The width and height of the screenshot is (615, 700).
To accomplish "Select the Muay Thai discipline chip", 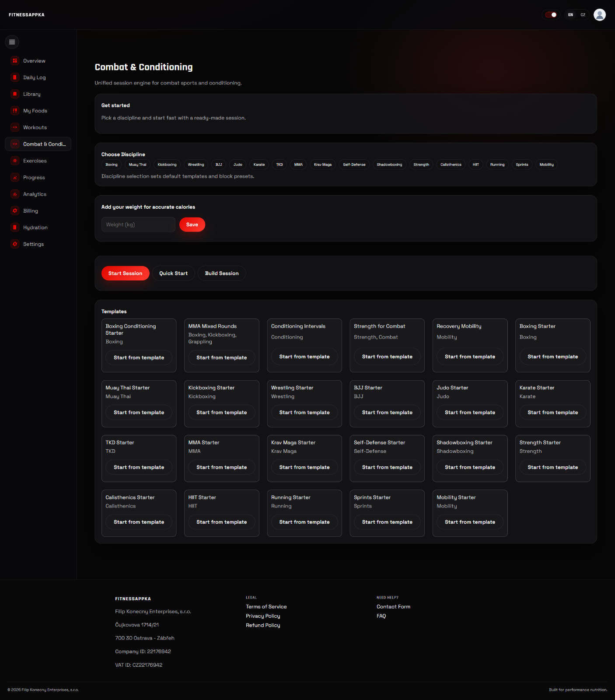I will (138, 164).
